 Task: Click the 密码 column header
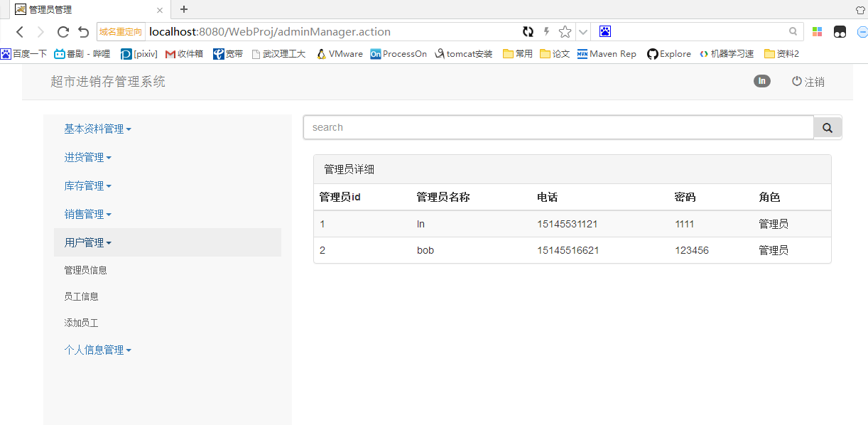(685, 197)
